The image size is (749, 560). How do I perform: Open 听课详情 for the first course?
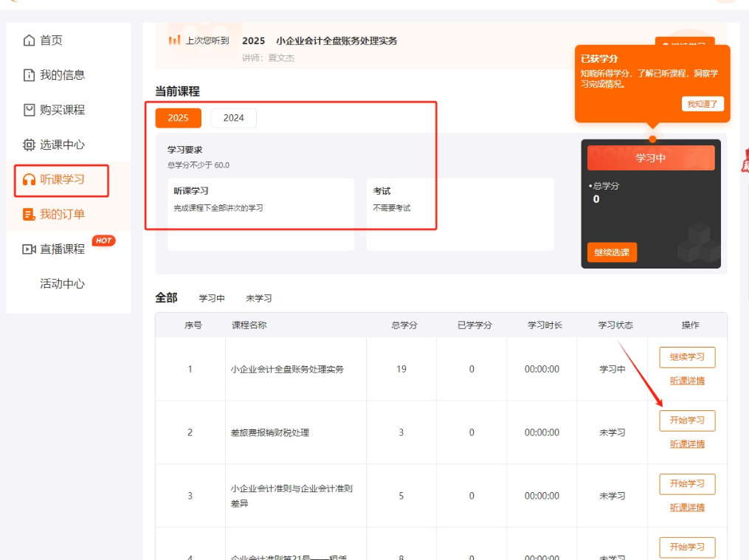tap(686, 382)
